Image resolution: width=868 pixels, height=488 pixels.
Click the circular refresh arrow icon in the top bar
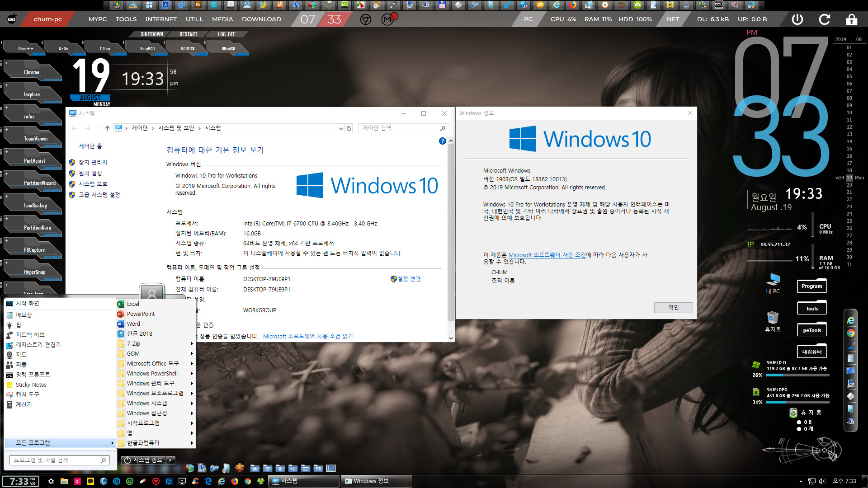click(824, 19)
